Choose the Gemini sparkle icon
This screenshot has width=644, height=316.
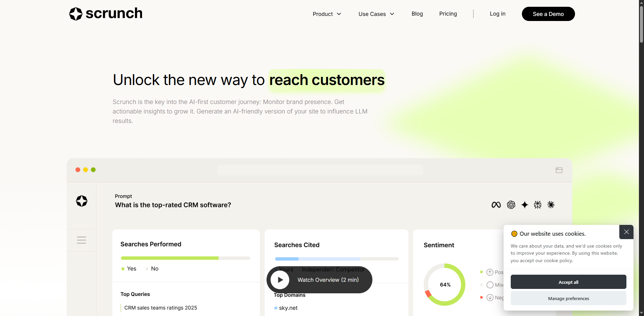(x=525, y=205)
